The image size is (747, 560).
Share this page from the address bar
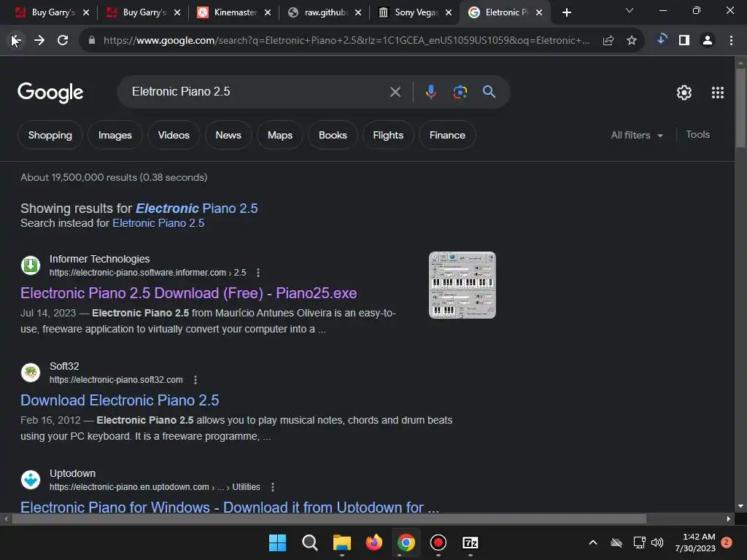[608, 41]
